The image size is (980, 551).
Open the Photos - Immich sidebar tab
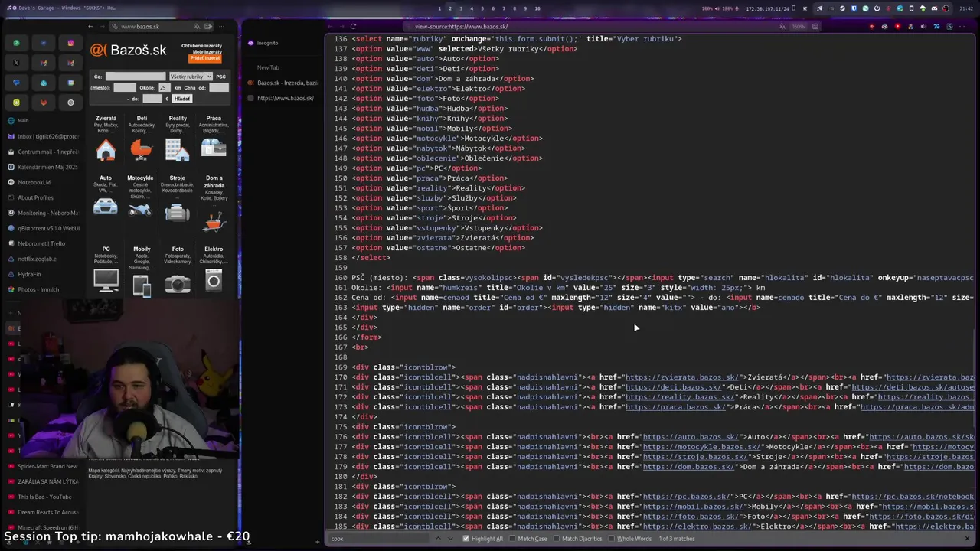[44, 289]
